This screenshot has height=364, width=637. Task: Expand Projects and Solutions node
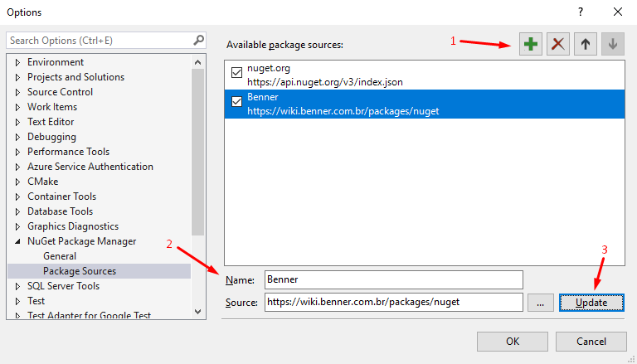[x=17, y=77]
